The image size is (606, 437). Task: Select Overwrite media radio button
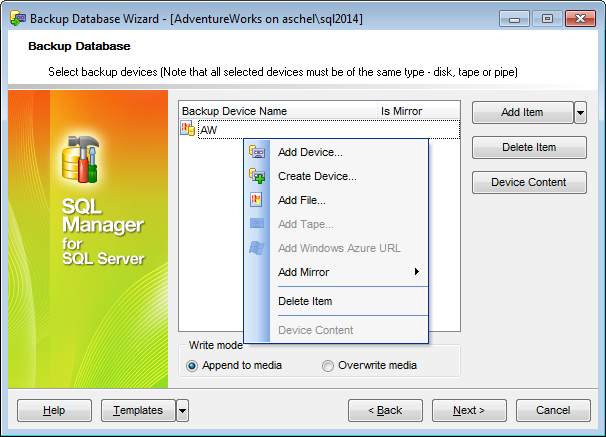[x=328, y=366]
